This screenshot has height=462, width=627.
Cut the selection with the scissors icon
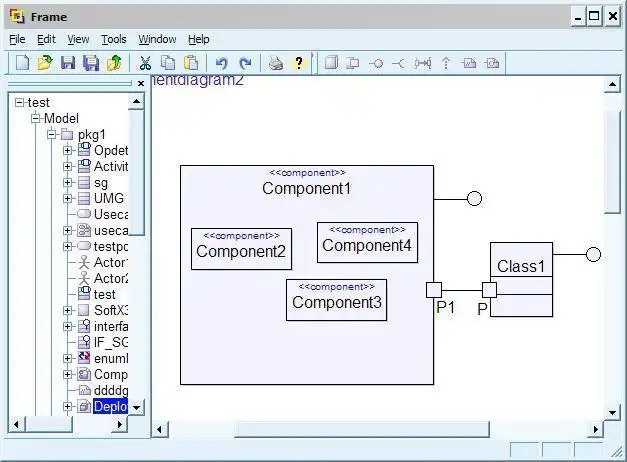coord(145,63)
